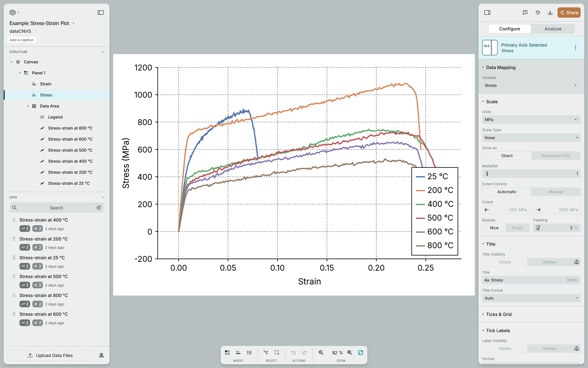This screenshot has height=368, width=588.
Task: Open version history clock icon
Action: (538, 12)
